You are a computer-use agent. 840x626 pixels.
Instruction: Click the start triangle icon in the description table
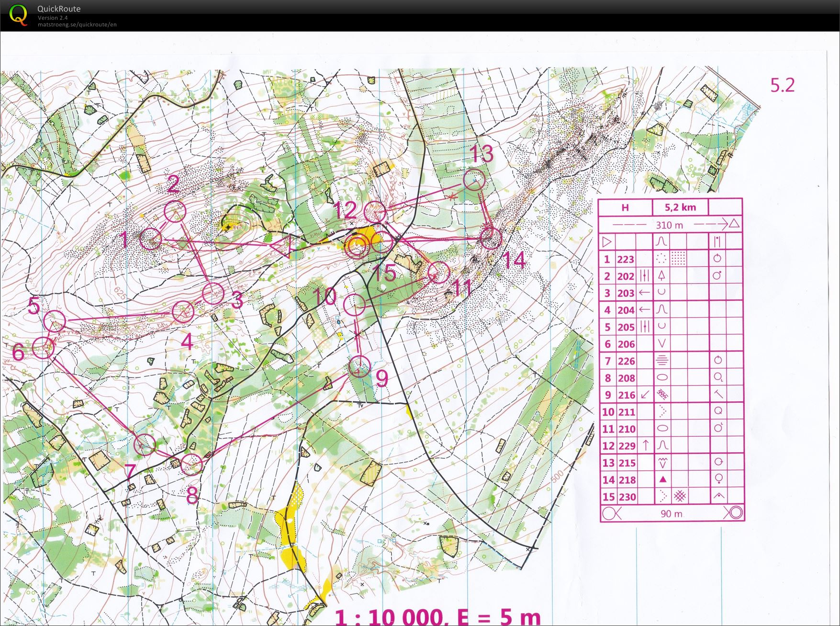607,241
